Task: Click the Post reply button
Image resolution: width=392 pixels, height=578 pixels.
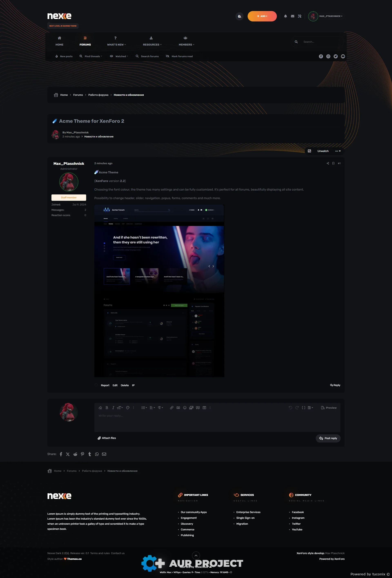Action: pos(328,438)
